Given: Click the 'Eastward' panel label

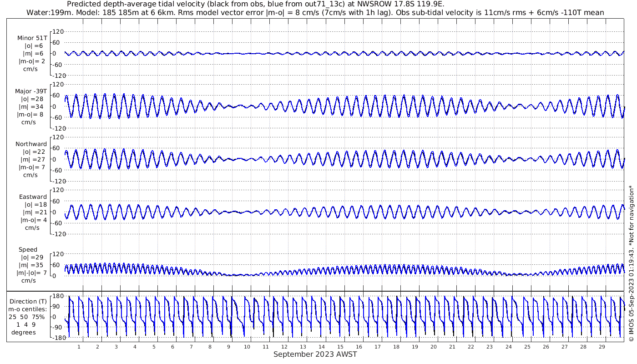Looking at the screenshot, I should click(x=33, y=197).
